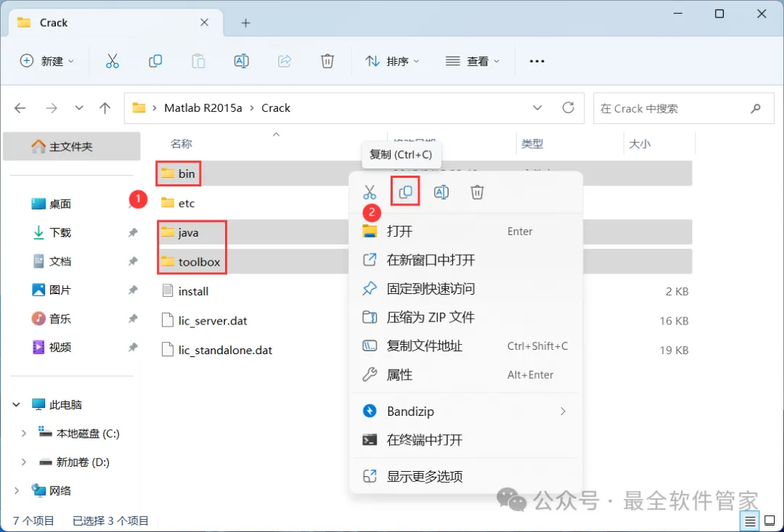The height and width of the screenshot is (532, 784).
Task: Collapse the 此电脑 tree node
Action: [17, 404]
